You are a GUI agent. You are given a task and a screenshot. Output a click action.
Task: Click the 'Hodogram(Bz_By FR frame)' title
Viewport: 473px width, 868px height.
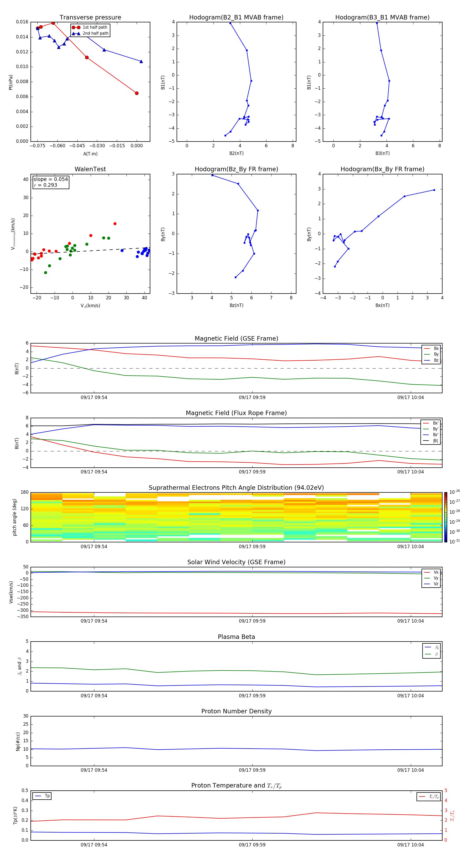pyautogui.click(x=236, y=169)
